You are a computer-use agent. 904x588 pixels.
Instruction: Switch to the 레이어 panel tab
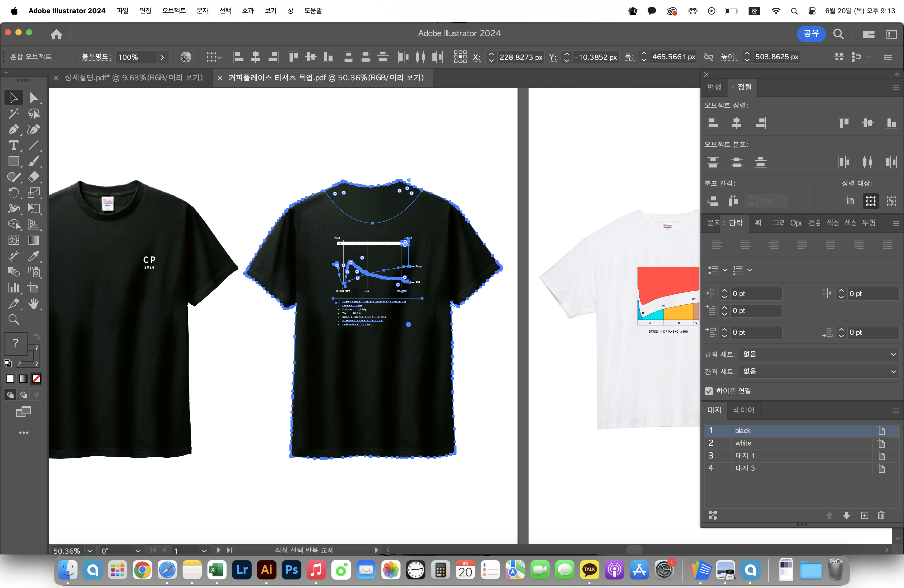(x=743, y=410)
